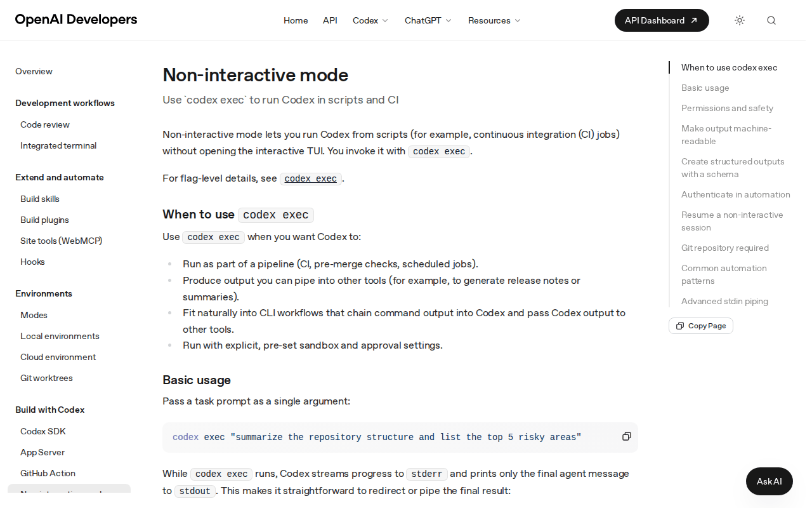Jump to When to use codex exec

729,67
